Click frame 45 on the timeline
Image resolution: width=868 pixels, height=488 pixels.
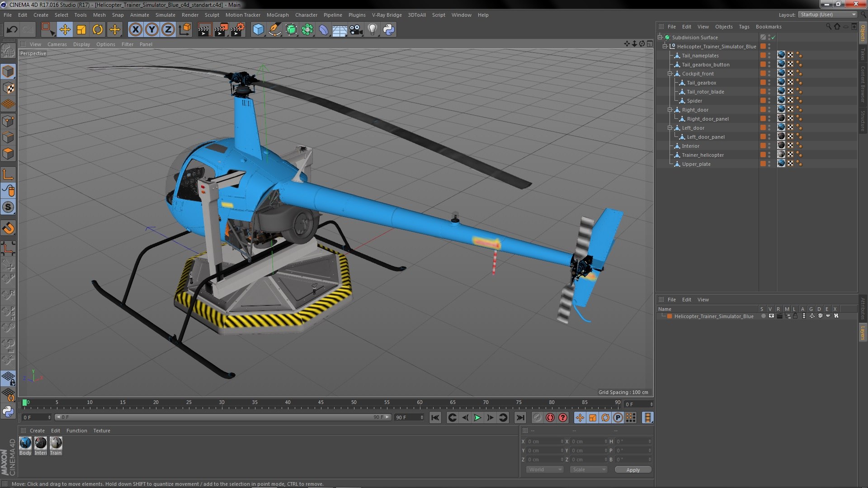pyautogui.click(x=321, y=403)
